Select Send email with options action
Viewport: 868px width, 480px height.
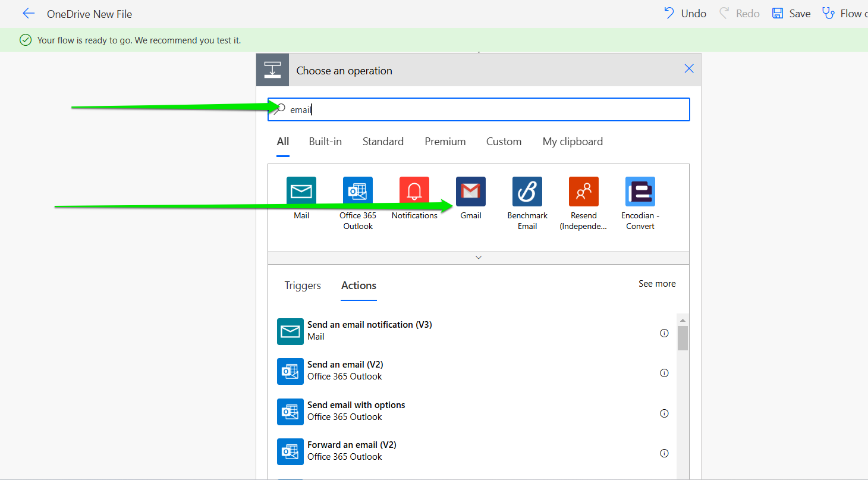tap(473, 411)
